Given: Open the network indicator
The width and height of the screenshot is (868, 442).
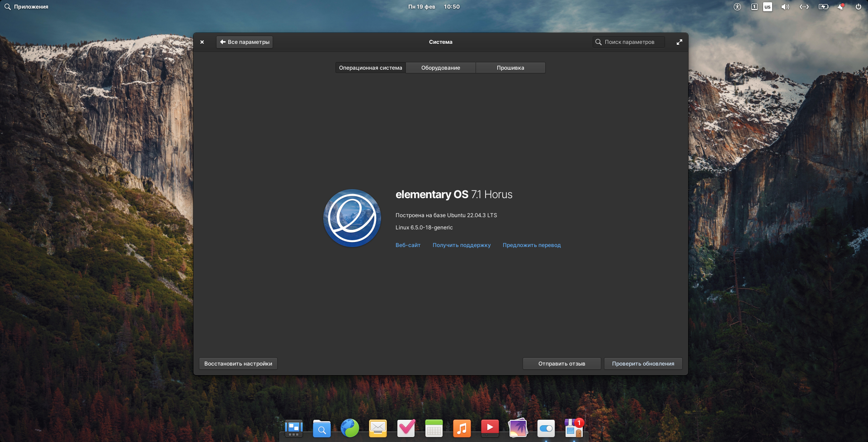Looking at the screenshot, I should [804, 7].
